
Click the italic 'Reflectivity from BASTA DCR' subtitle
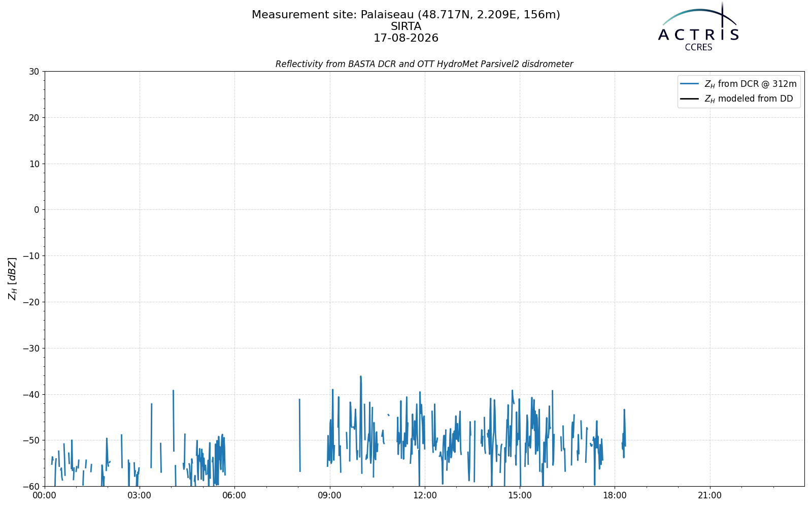coord(424,64)
